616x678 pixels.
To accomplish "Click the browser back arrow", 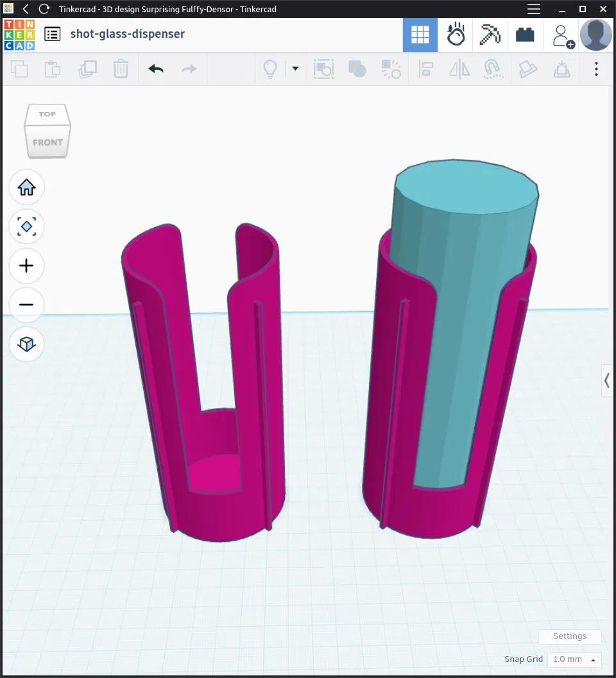I will (x=26, y=8).
